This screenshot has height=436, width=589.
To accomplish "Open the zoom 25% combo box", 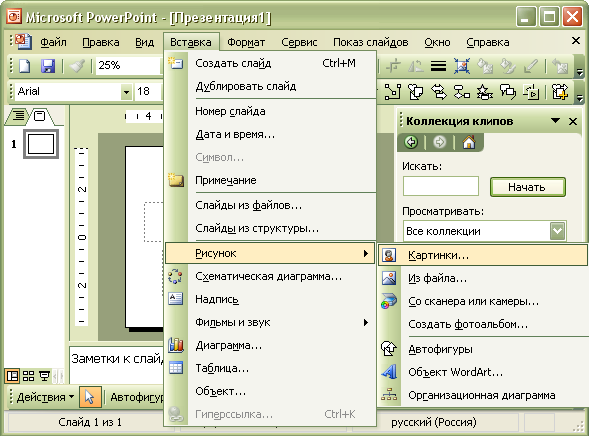I will click(x=129, y=66).
